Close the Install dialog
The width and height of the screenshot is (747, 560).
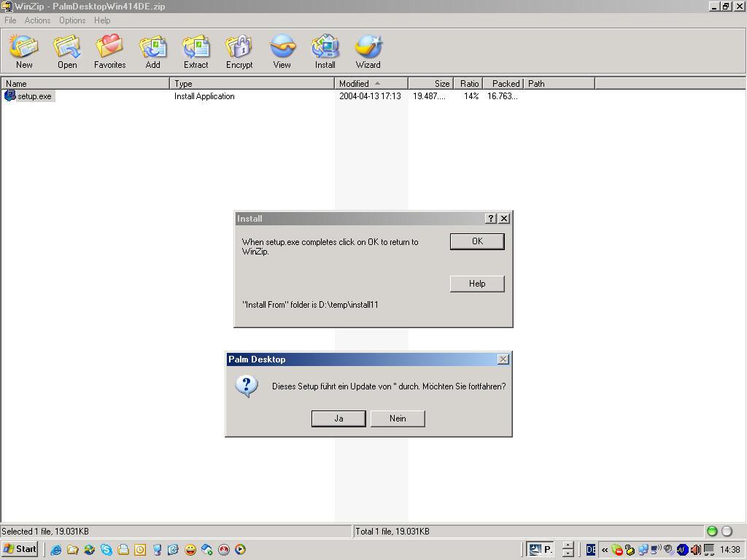504,218
